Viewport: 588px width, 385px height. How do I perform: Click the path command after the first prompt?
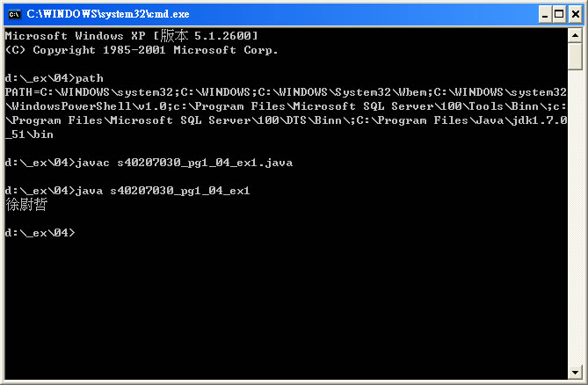pos(90,78)
